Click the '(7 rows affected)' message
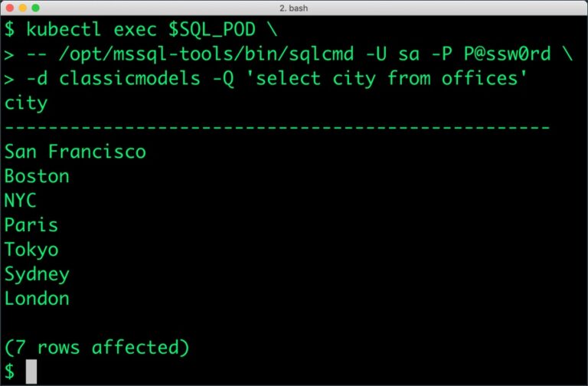The image size is (588, 386). click(x=97, y=348)
